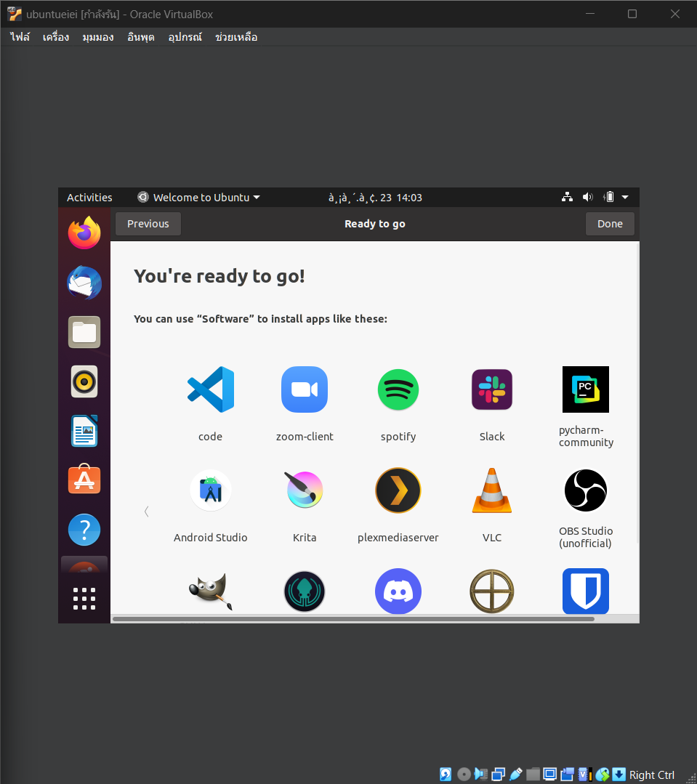The width and height of the screenshot is (697, 784).
Task: Click the Android Studio icon
Action: click(x=210, y=490)
